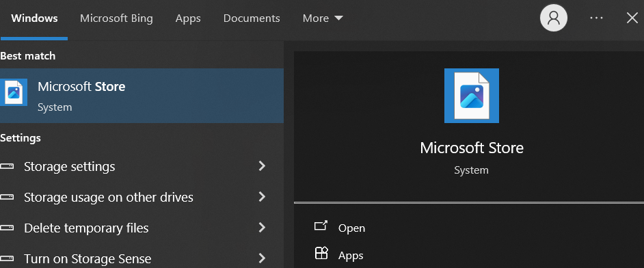Expand the Storage settings chevron arrow

tap(262, 166)
